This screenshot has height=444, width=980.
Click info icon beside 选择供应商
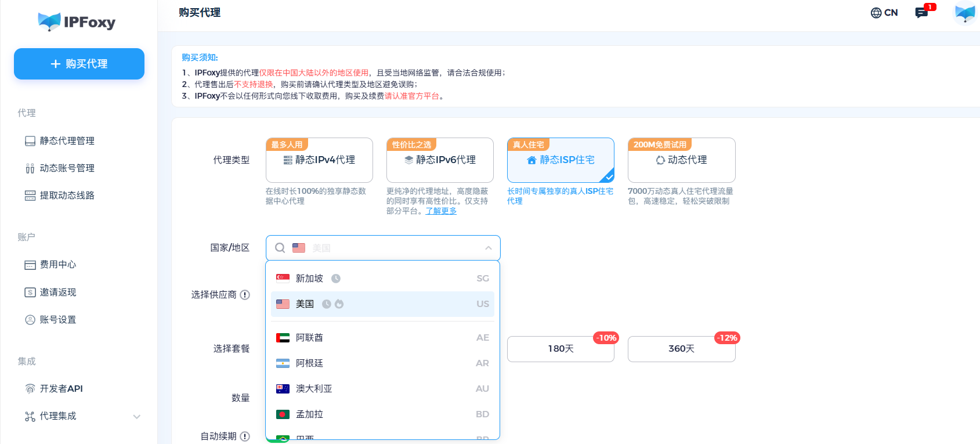coord(245,295)
